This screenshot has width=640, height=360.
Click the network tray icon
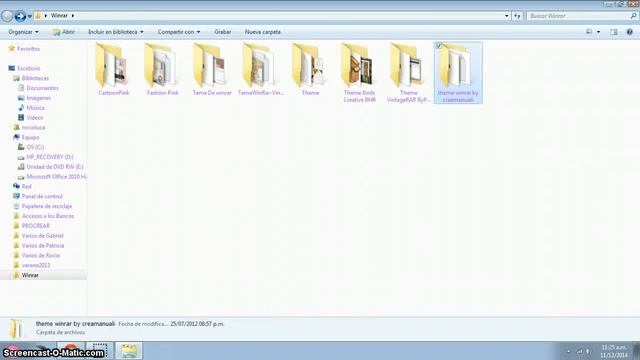pyautogui.click(x=579, y=351)
